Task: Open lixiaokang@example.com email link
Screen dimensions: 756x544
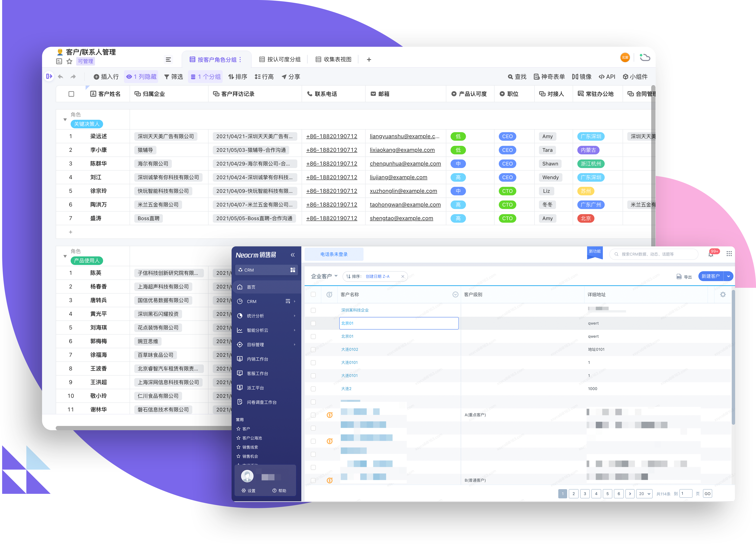Action: click(x=402, y=150)
